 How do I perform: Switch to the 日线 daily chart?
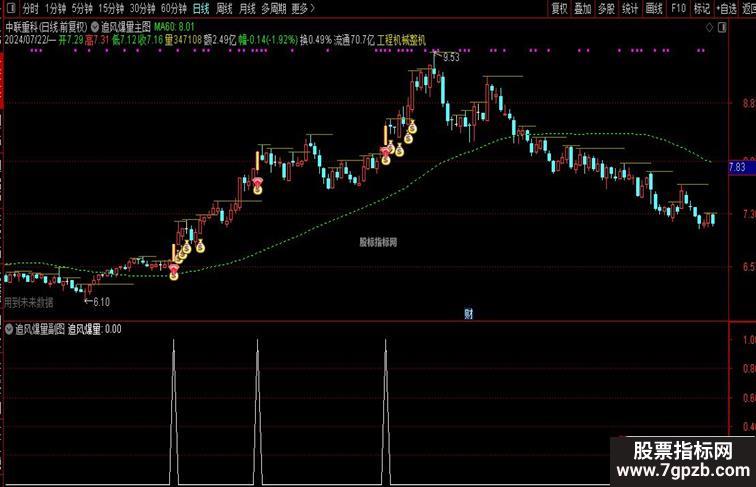point(201,8)
